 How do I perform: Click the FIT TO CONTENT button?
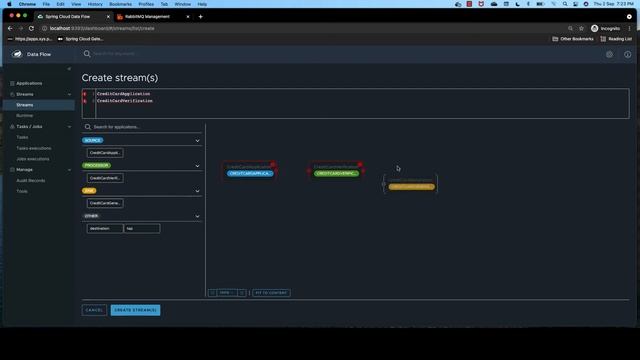click(271, 293)
